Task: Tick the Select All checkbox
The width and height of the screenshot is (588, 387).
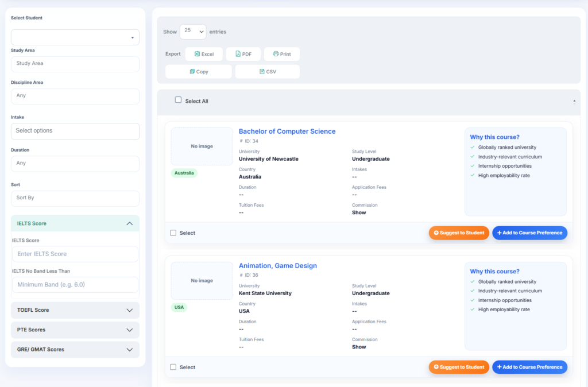Action: pyautogui.click(x=178, y=100)
